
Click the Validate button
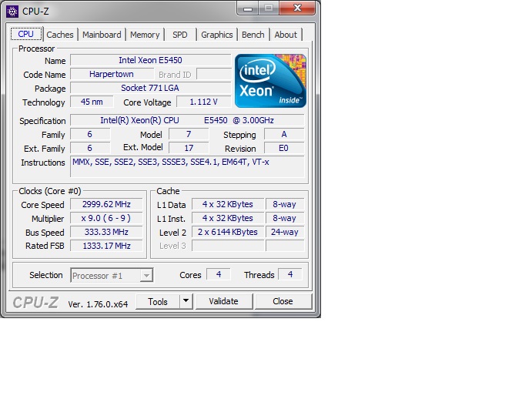pyautogui.click(x=223, y=301)
